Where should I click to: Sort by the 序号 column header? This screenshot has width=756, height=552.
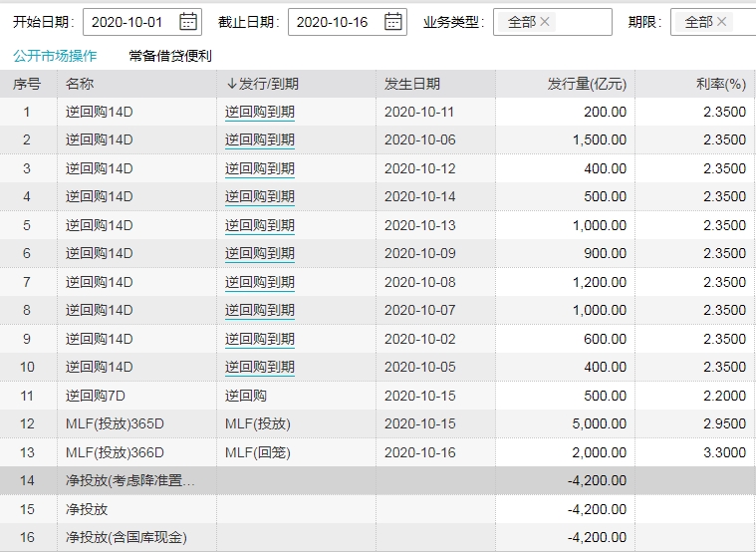[27, 84]
